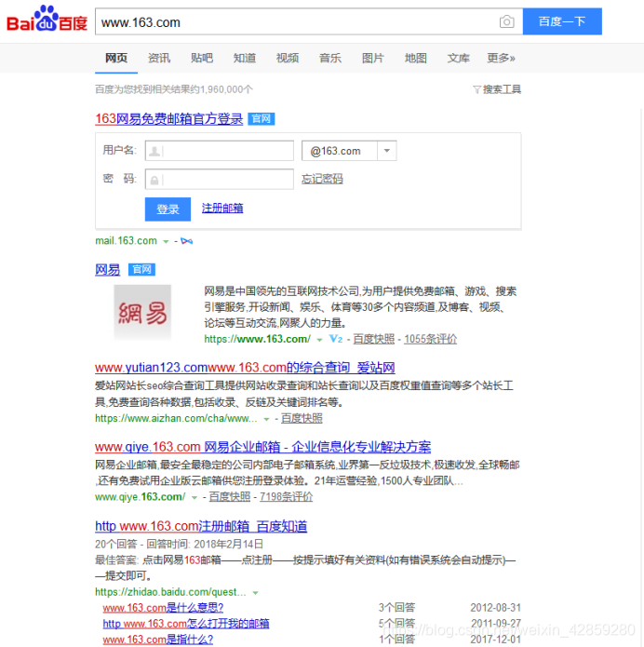Open 百度快照 for the aizhan result
This screenshot has height=647, width=644.
click(x=302, y=418)
